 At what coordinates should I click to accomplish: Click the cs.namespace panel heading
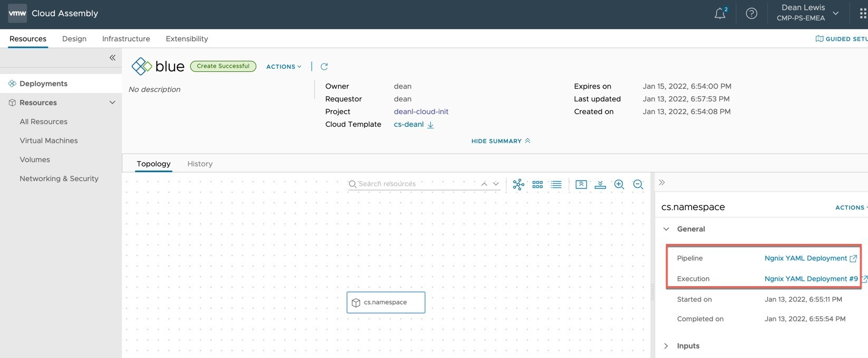tap(693, 207)
